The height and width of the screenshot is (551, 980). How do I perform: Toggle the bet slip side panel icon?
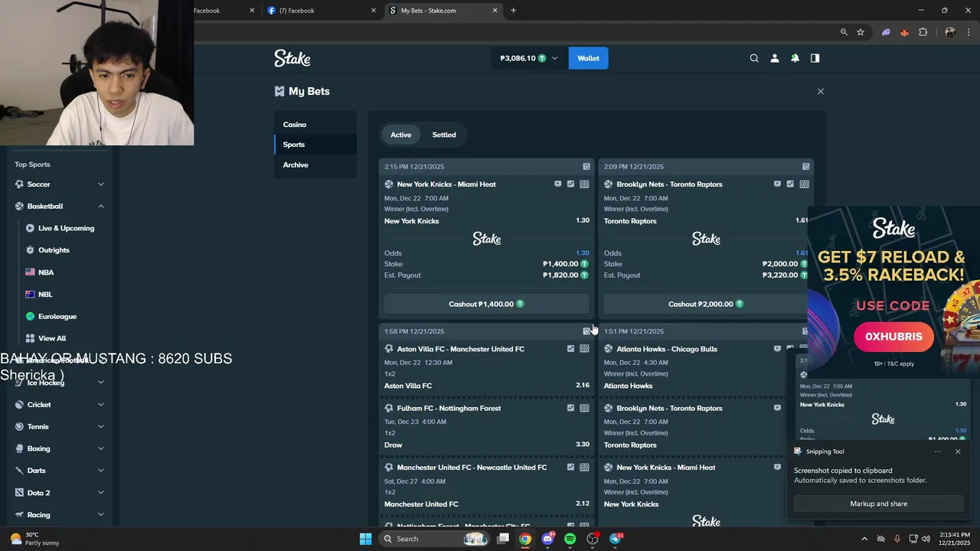[815, 58]
